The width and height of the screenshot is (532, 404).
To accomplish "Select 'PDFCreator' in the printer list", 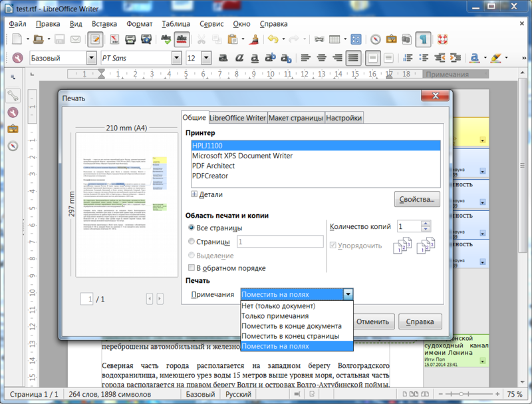I will coord(210,176).
